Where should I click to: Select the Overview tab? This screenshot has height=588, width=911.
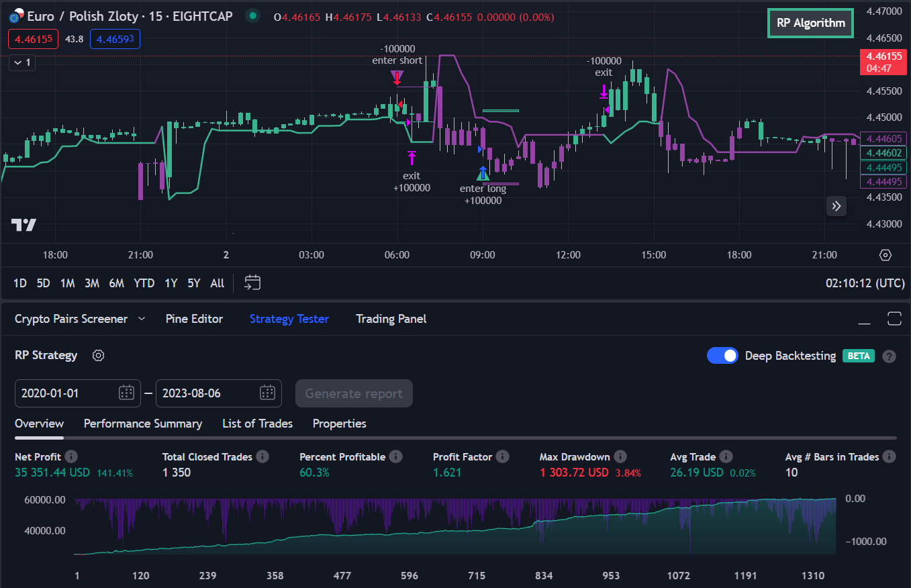pyautogui.click(x=39, y=424)
